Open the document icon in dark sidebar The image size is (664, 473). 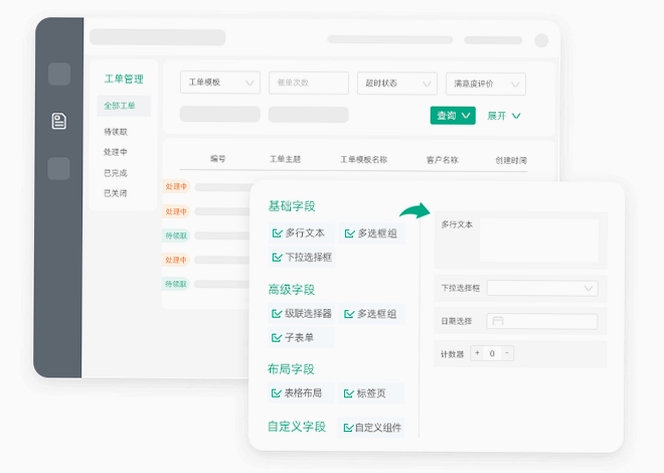59,121
